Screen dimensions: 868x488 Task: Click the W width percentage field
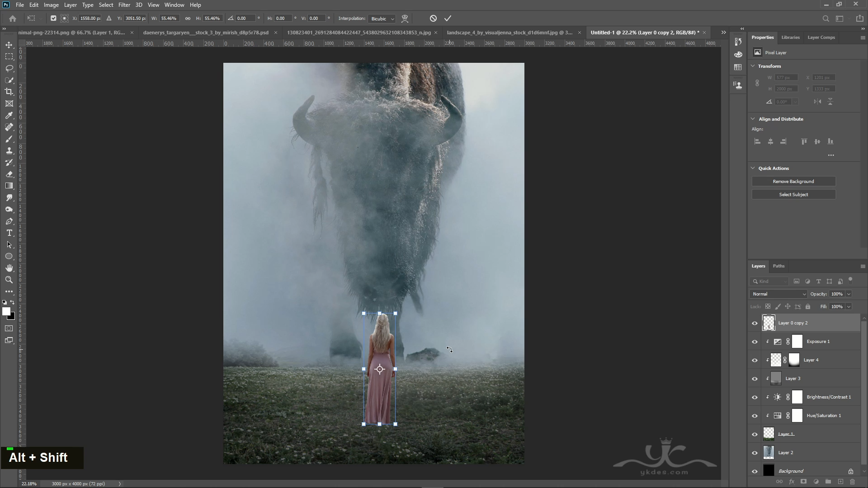click(x=169, y=19)
